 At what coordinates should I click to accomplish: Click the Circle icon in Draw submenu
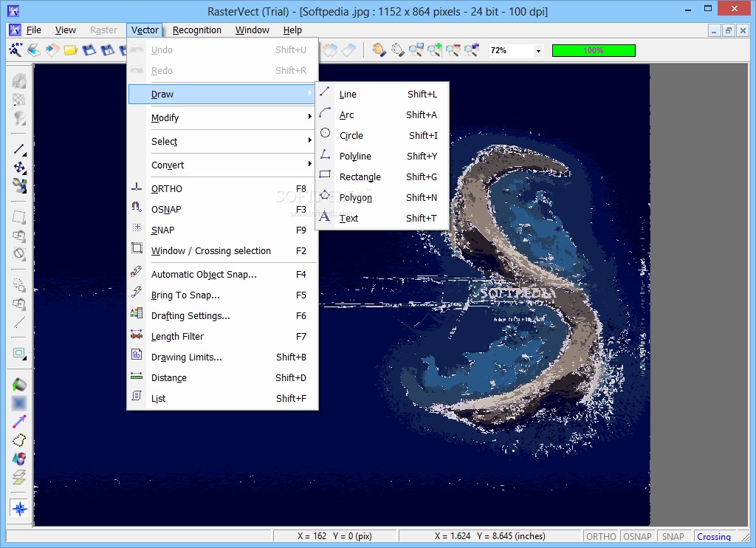tap(326, 133)
